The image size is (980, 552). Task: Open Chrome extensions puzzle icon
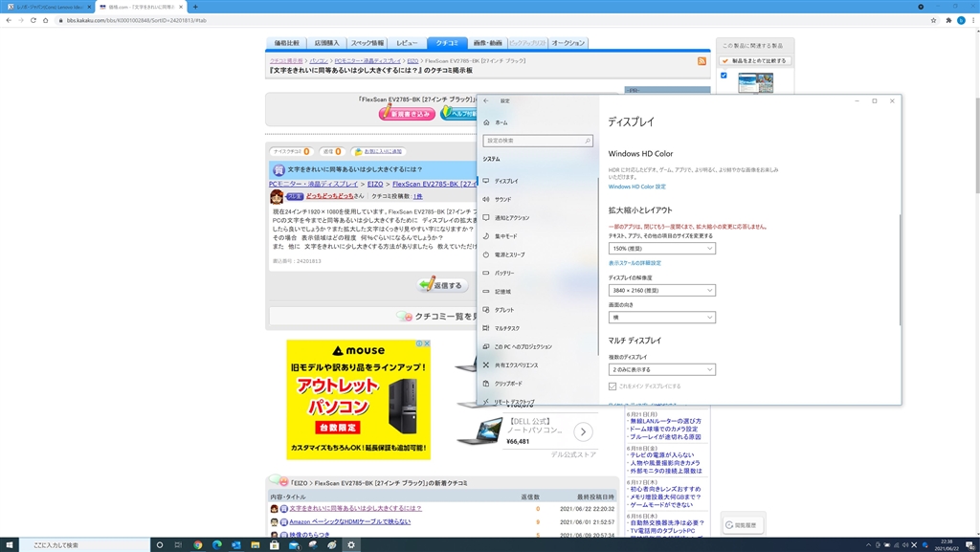click(x=948, y=20)
